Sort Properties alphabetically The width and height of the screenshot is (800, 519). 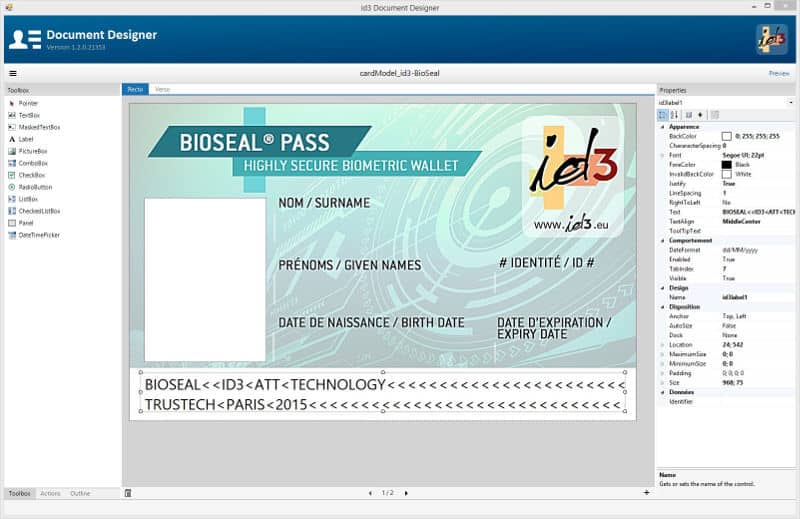[674, 115]
